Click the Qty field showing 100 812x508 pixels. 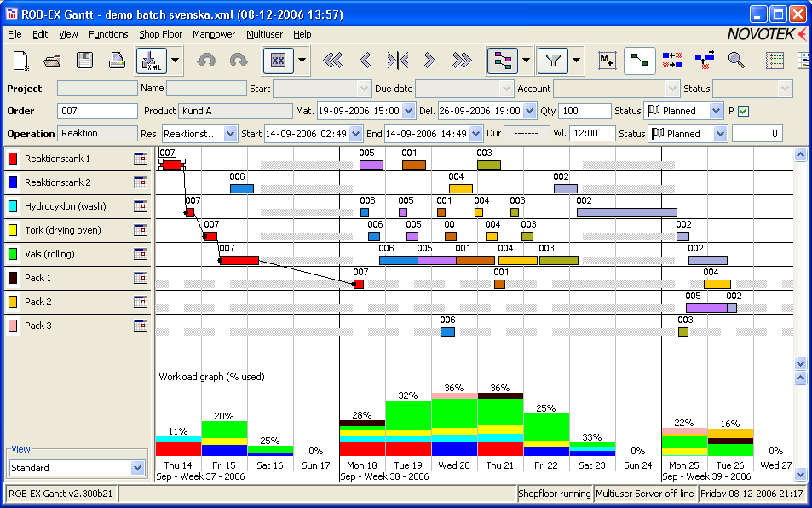(x=585, y=111)
